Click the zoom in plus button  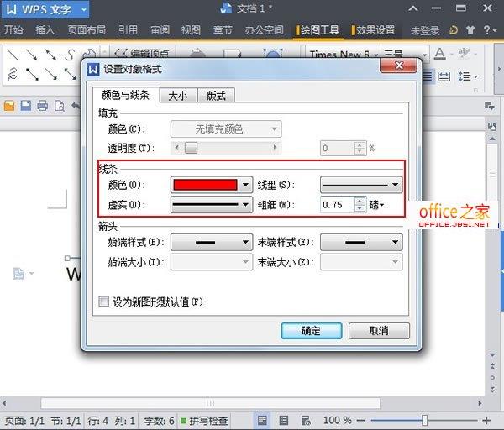pos(486,421)
